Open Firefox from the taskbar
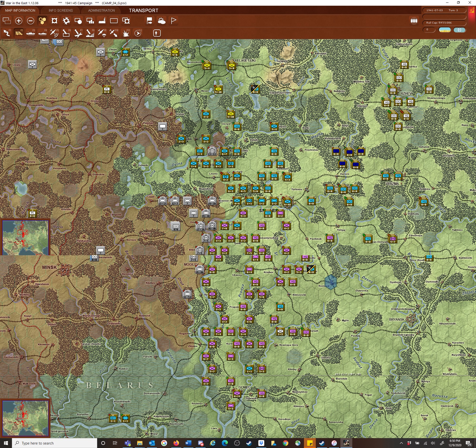This screenshot has height=448, width=476. tap(176, 443)
